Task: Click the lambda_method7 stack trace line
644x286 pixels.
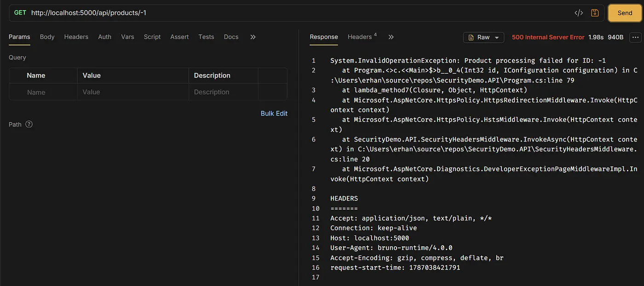Action: click(435, 90)
